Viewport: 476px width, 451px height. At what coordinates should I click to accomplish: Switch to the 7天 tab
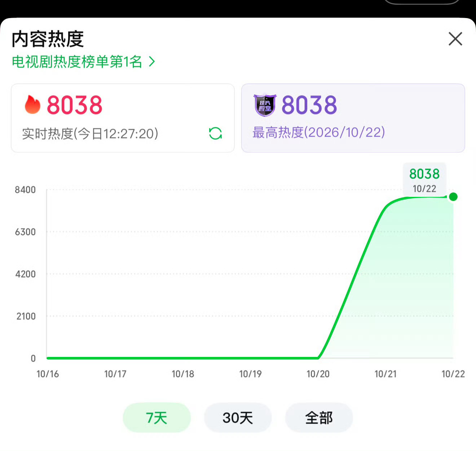pyautogui.click(x=157, y=418)
